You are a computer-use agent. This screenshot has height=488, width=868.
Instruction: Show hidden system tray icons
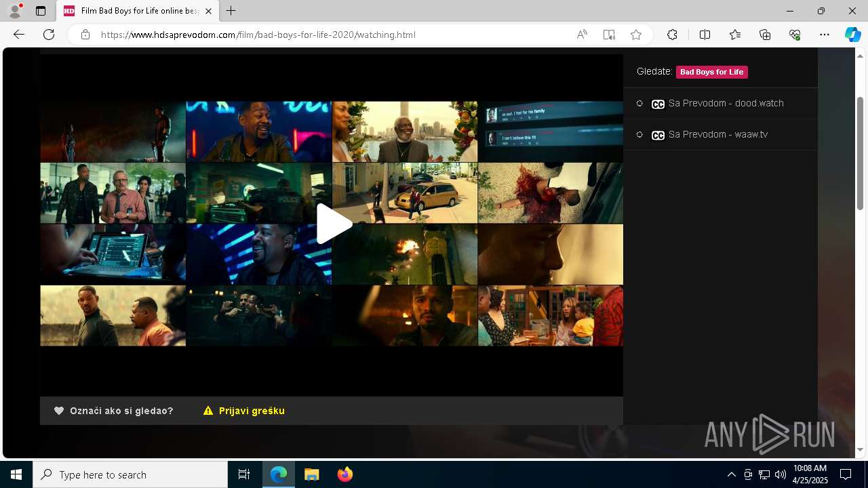pos(731,474)
